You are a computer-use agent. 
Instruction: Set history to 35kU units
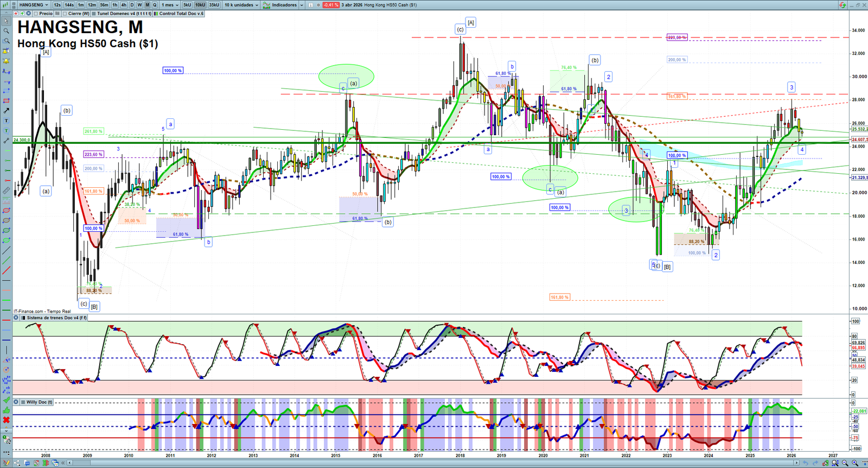pos(214,5)
